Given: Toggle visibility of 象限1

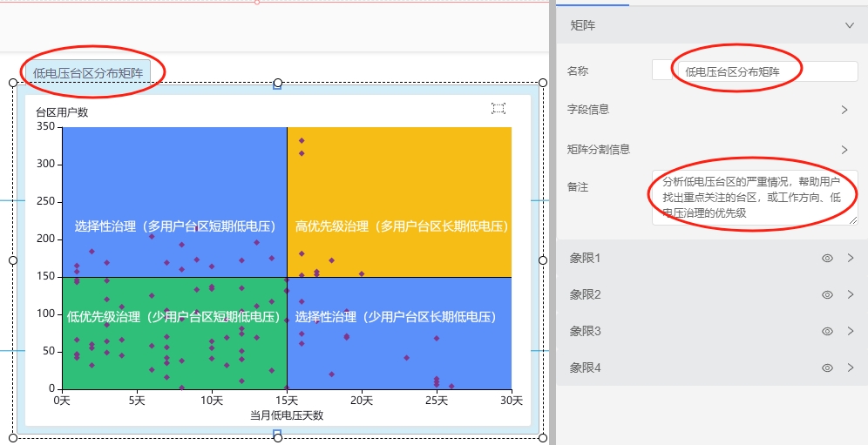Looking at the screenshot, I should [x=827, y=259].
